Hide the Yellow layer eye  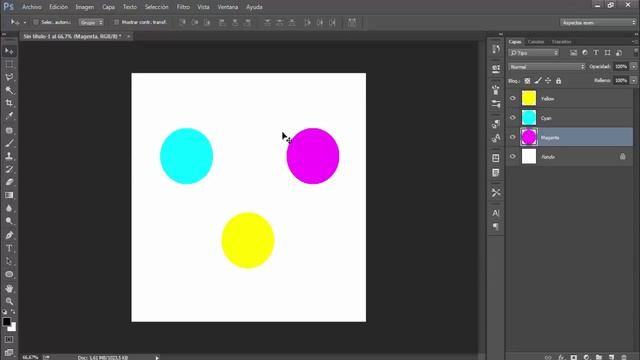coord(513,98)
